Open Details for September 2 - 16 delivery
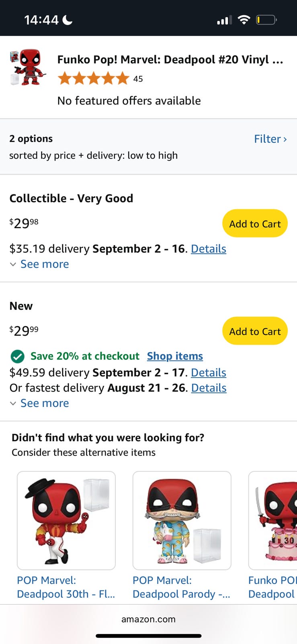297x644 pixels. point(208,249)
